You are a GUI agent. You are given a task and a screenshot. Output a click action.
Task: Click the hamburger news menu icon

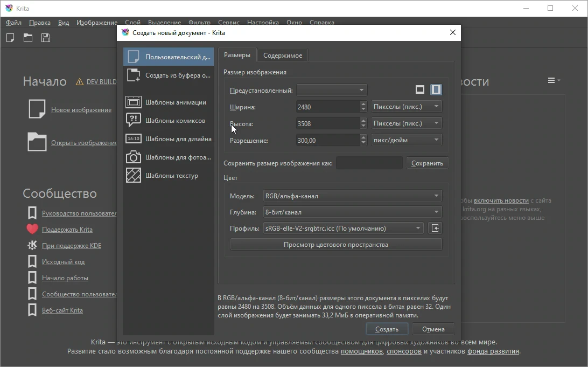(551, 80)
